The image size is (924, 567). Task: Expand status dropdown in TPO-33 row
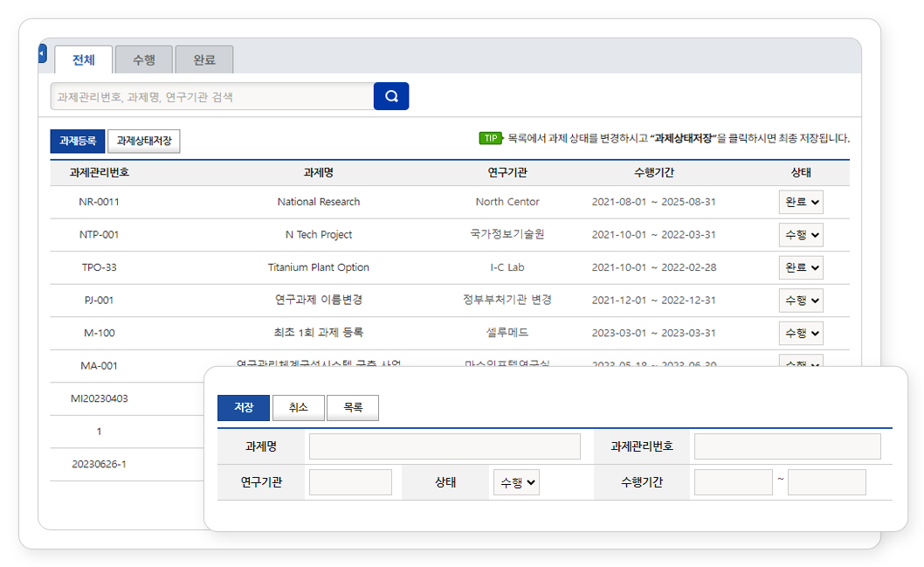tap(801, 267)
